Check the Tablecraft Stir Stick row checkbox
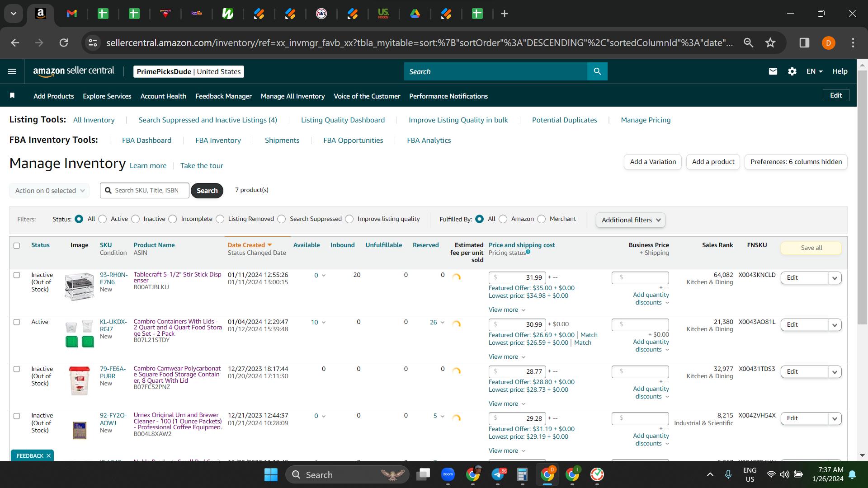Screen dimensions: 868x488 (x=17, y=275)
